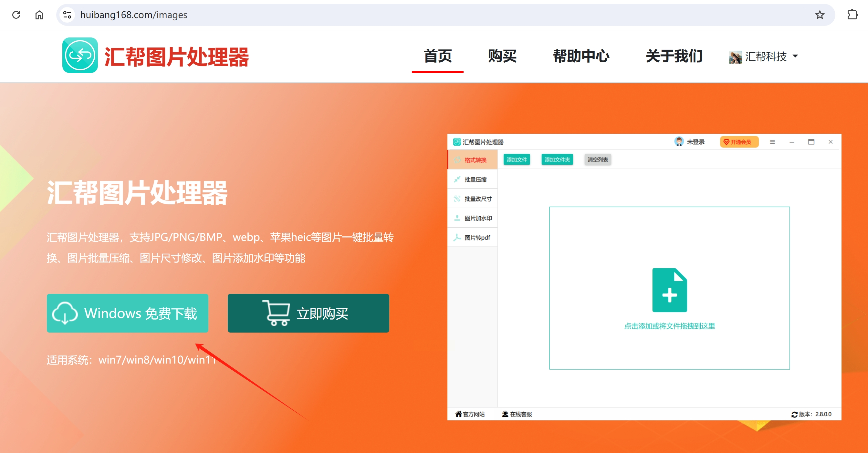Click the 清空列表 button
The height and width of the screenshot is (453, 868).
[x=598, y=159]
